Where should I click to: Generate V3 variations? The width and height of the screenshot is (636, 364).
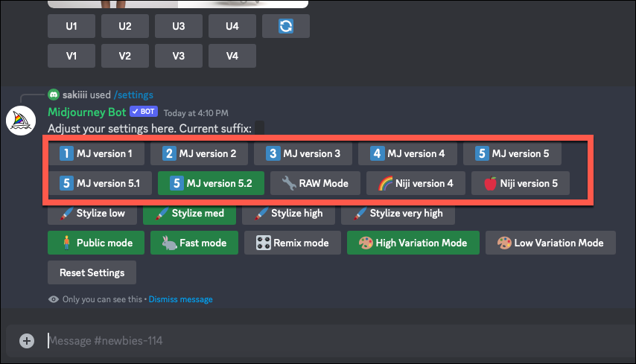(x=179, y=56)
